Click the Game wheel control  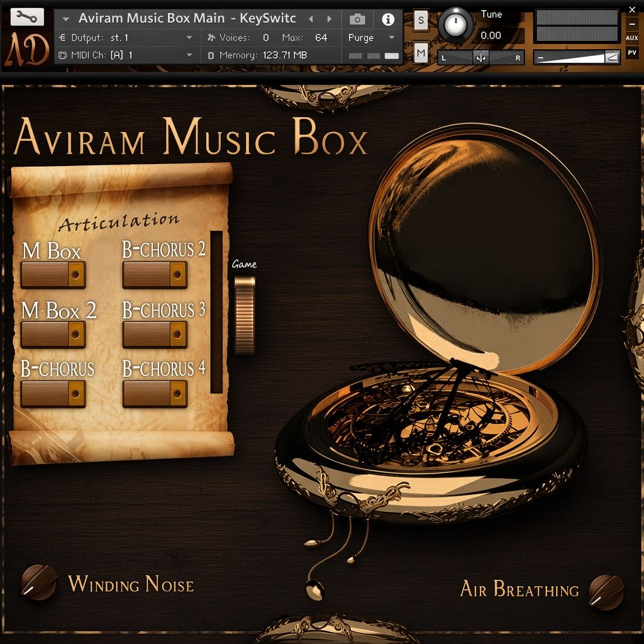(x=245, y=315)
